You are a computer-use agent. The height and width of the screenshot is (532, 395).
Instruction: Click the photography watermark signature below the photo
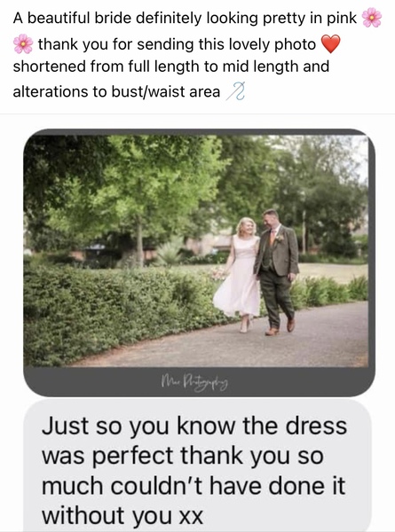(x=194, y=382)
